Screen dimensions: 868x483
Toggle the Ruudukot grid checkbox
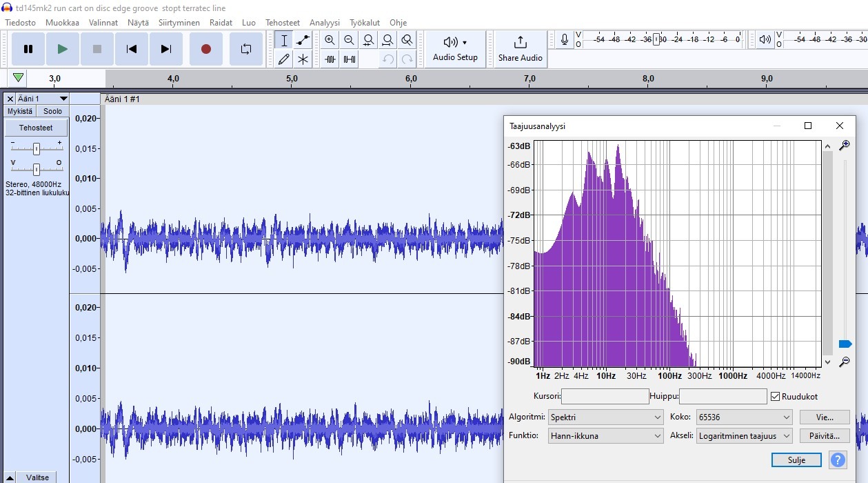(x=775, y=397)
